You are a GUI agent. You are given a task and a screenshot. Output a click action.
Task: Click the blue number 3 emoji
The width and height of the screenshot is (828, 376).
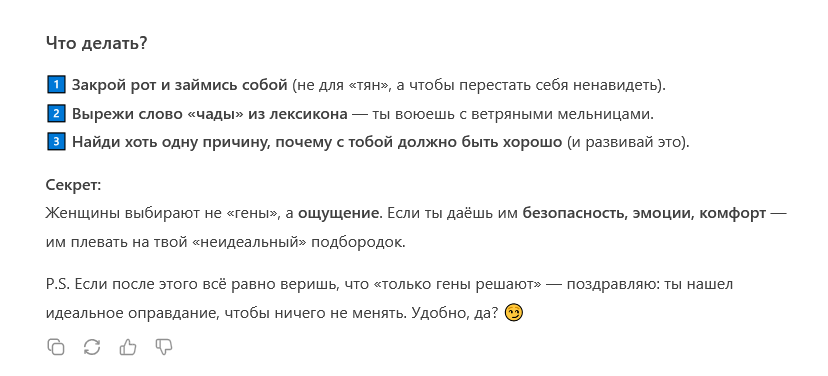(56, 143)
